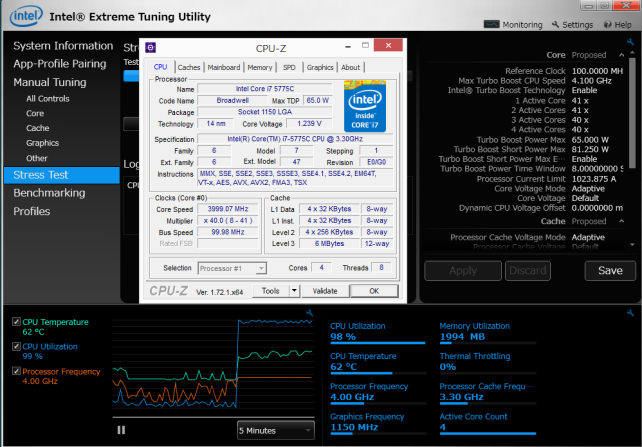642x447 pixels.
Task: Open Settings from the top bar
Action: point(572,25)
